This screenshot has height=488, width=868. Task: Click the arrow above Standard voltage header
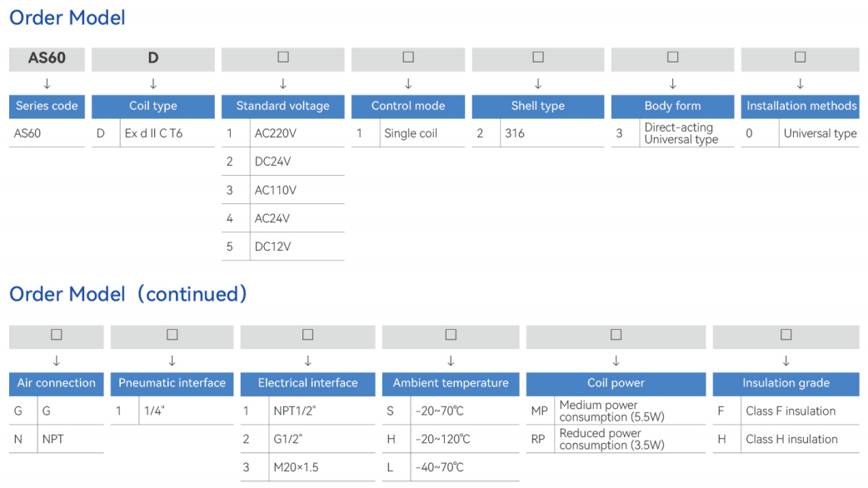coord(283,83)
